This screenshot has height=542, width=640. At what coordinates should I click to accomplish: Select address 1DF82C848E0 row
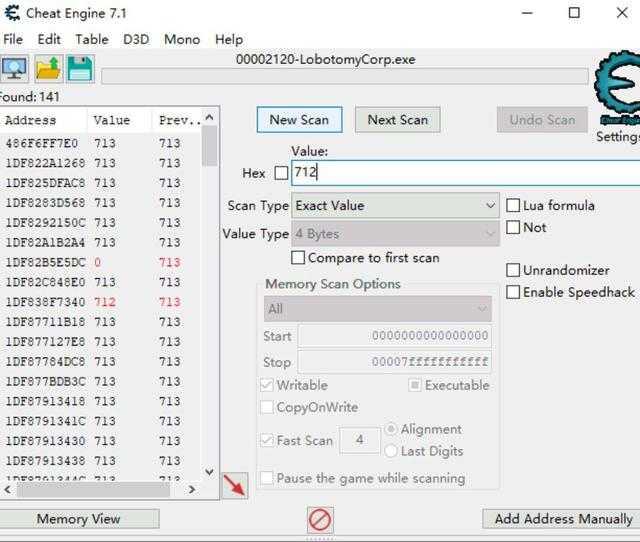click(x=100, y=282)
